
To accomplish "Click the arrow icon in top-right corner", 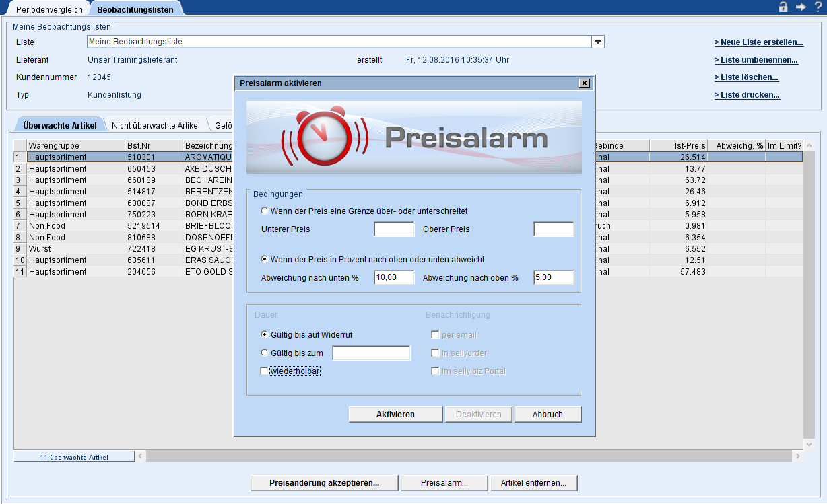I will [801, 7].
